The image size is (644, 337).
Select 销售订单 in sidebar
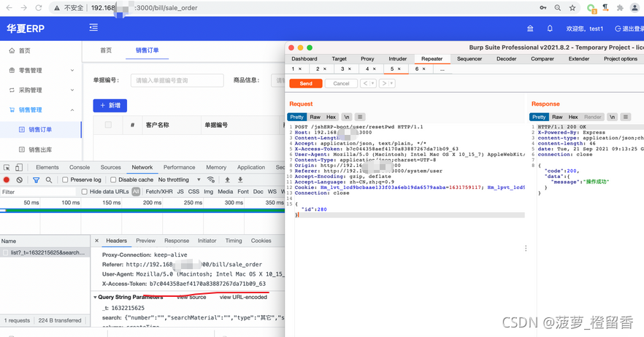click(x=40, y=129)
